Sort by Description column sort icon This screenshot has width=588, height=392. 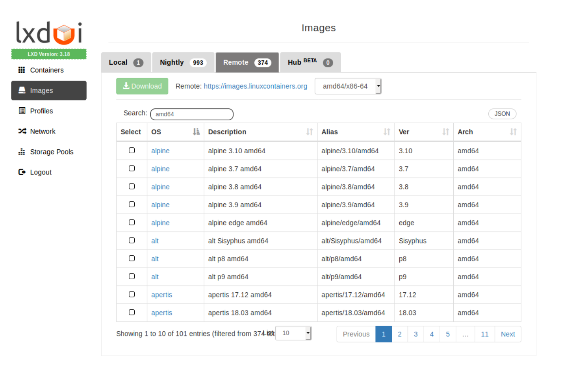coord(309,132)
